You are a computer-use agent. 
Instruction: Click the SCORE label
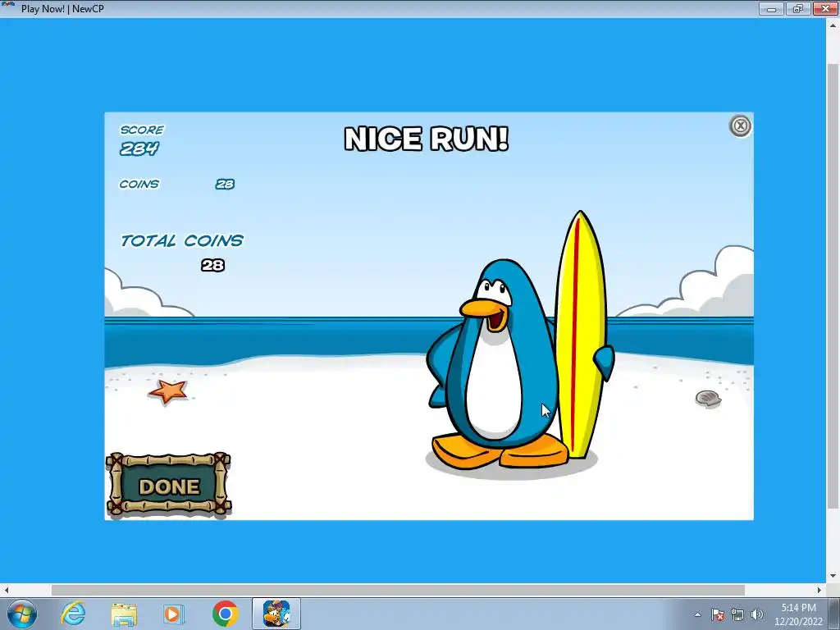pos(142,130)
